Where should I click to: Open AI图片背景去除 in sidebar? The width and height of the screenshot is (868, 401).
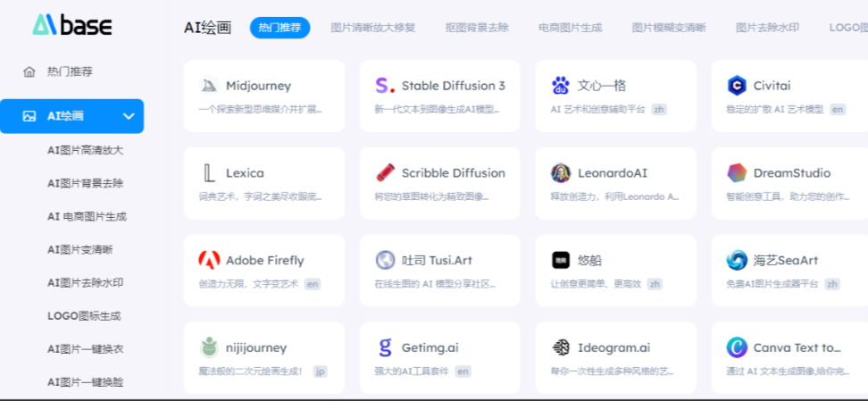tap(85, 183)
